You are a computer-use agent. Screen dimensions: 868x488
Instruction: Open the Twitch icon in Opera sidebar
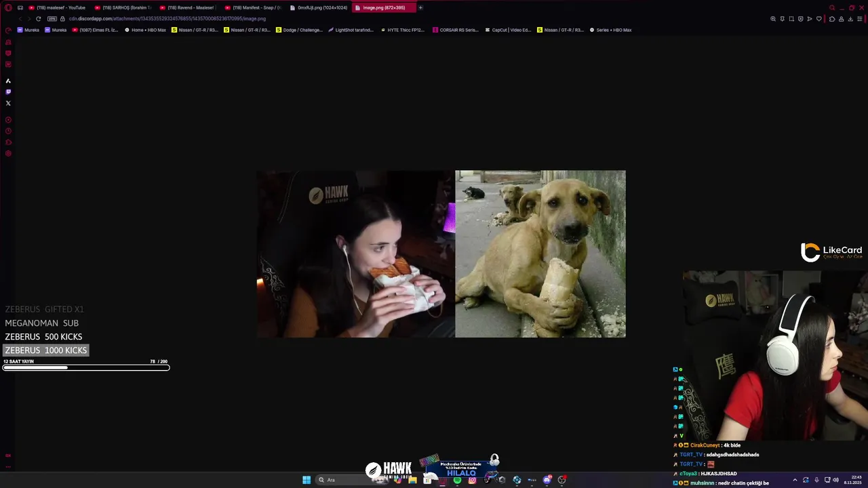[x=8, y=91]
